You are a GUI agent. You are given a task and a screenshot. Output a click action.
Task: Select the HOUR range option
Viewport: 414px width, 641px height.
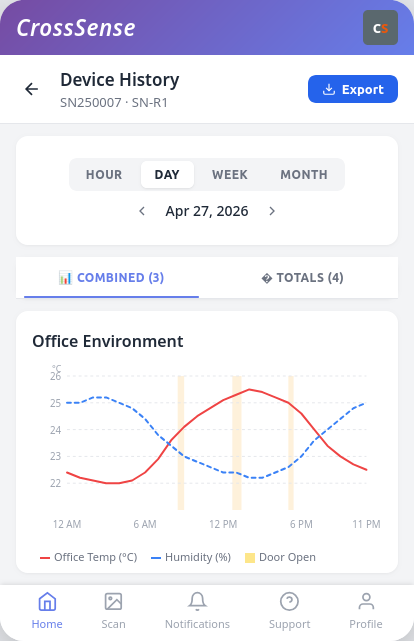[104, 175]
